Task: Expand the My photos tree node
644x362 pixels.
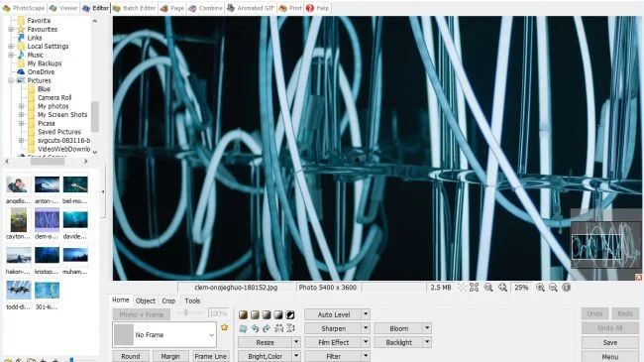Action: [x=22, y=106]
